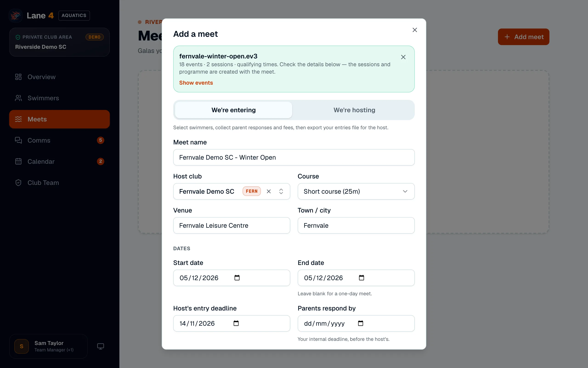Image resolution: width=588 pixels, height=368 pixels.
Task: Open the Course dropdown
Action: [356, 191]
